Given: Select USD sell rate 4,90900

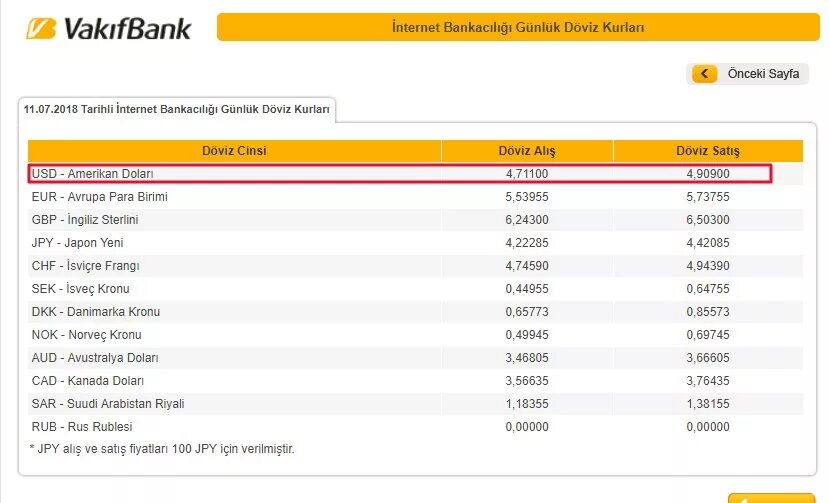Looking at the screenshot, I should 708,173.
